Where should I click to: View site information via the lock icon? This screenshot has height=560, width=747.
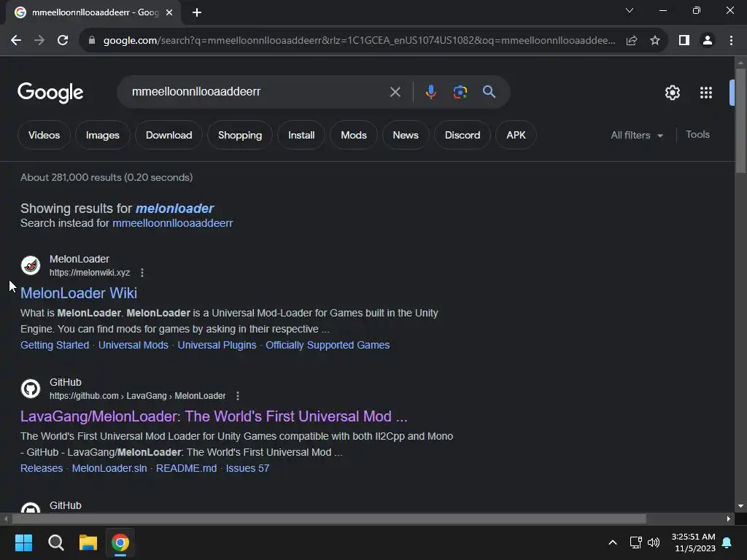pos(92,41)
